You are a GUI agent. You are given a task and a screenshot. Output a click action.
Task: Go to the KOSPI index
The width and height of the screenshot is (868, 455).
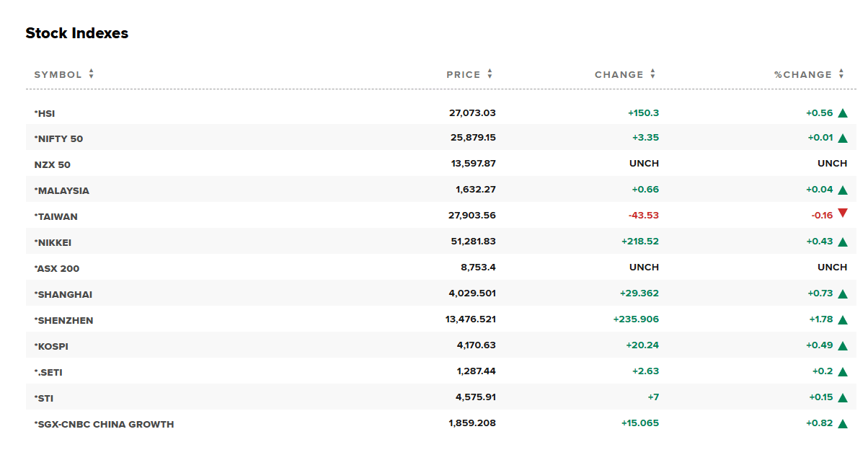click(x=53, y=346)
